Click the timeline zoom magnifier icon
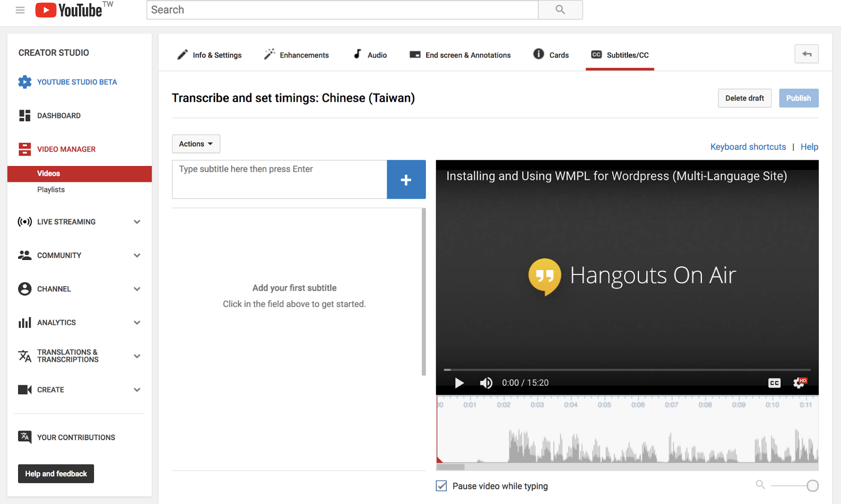The image size is (841, 504). pyautogui.click(x=760, y=485)
